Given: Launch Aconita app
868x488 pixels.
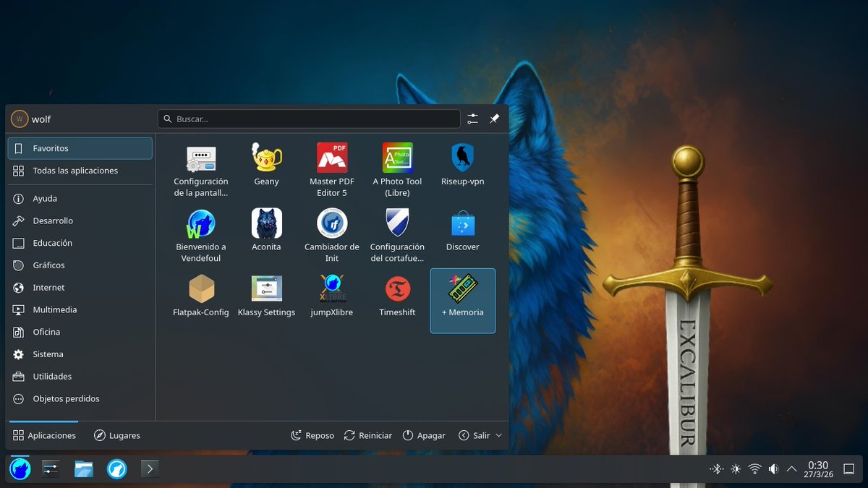Looking at the screenshot, I should [x=266, y=235].
